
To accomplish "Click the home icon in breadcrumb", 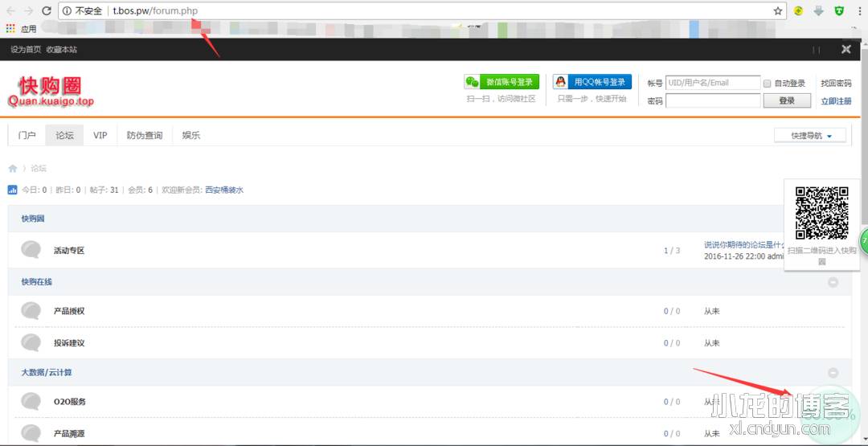I will coord(13,169).
